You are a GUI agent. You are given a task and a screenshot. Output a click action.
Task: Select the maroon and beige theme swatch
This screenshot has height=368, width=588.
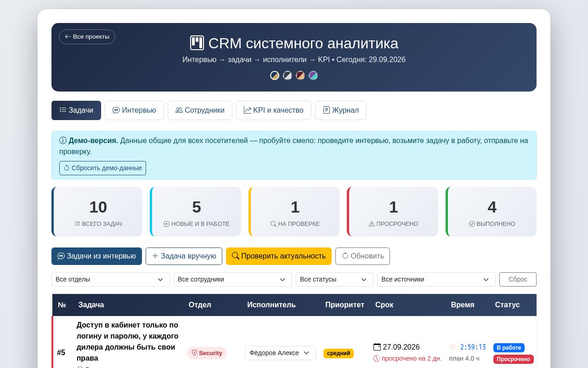(300, 75)
